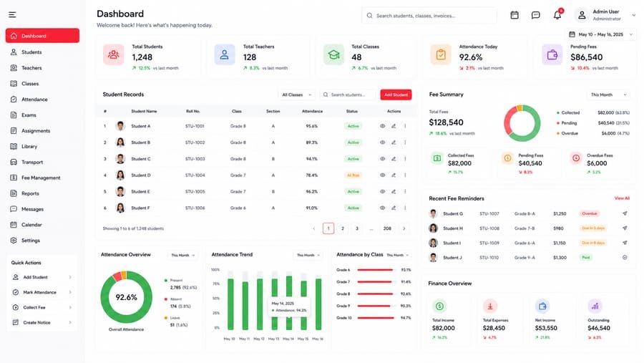Go to Attendance in the sidebar
This screenshot has width=644, height=363.
click(x=42, y=100)
